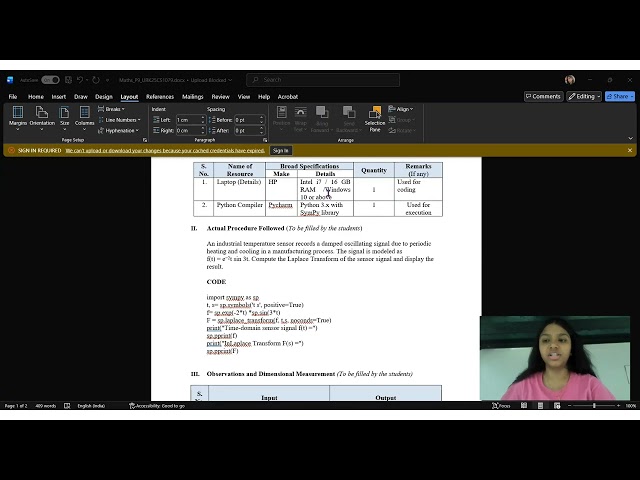Expand the Hyphenation dropdown
640x480 pixels.
click(118, 131)
